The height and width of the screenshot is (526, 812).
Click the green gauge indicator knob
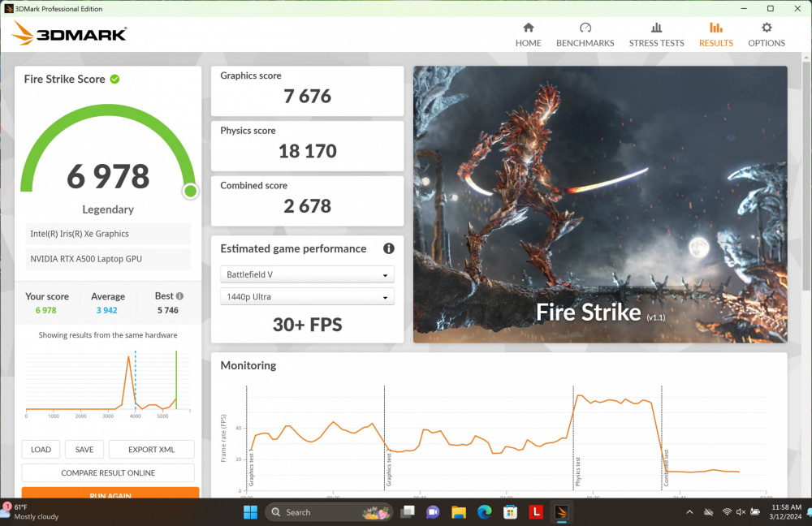pos(190,191)
